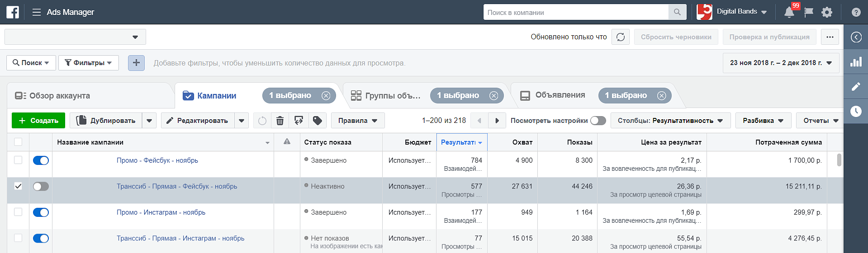
Task: Click the Facebook logo icon
Action: pos(13,12)
